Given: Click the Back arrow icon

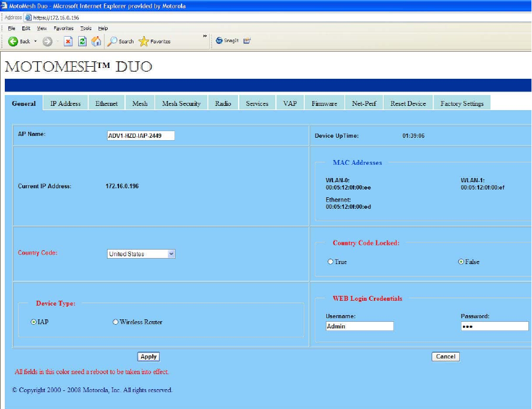Looking at the screenshot, I should (13, 42).
